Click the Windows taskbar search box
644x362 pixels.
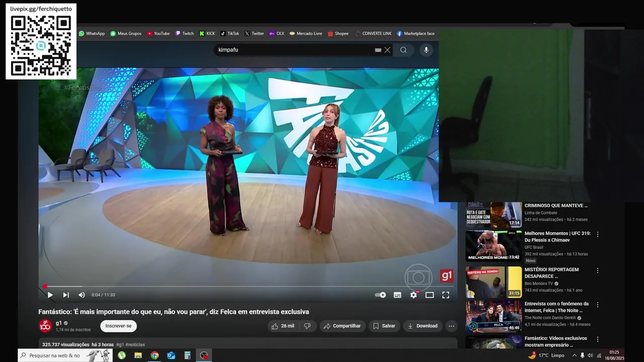[x=65, y=355]
